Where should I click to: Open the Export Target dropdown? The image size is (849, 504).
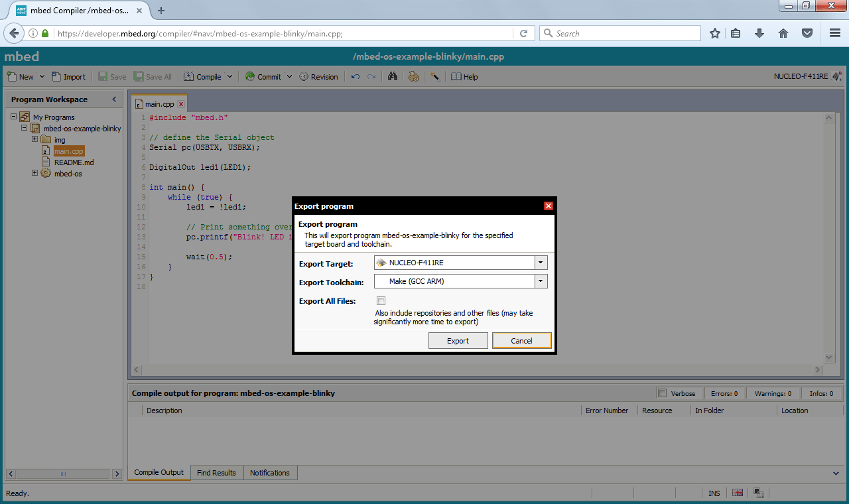540,262
